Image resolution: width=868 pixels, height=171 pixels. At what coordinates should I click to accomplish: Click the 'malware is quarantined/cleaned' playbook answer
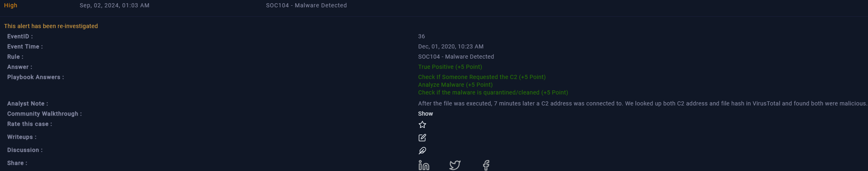tap(493, 92)
